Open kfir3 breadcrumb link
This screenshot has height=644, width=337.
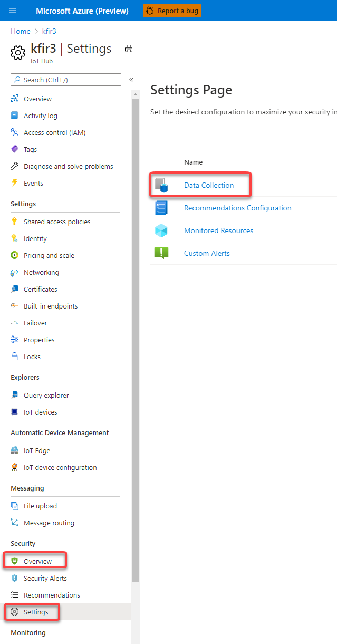point(49,31)
